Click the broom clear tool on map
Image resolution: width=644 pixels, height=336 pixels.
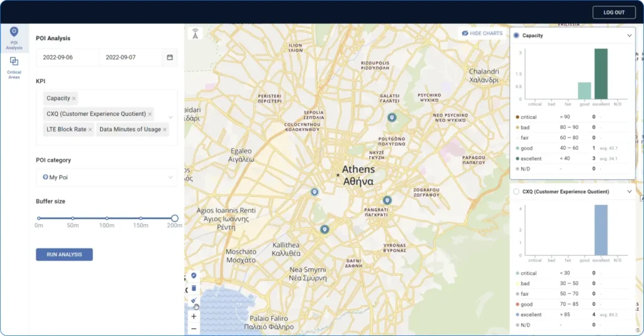pos(194,301)
